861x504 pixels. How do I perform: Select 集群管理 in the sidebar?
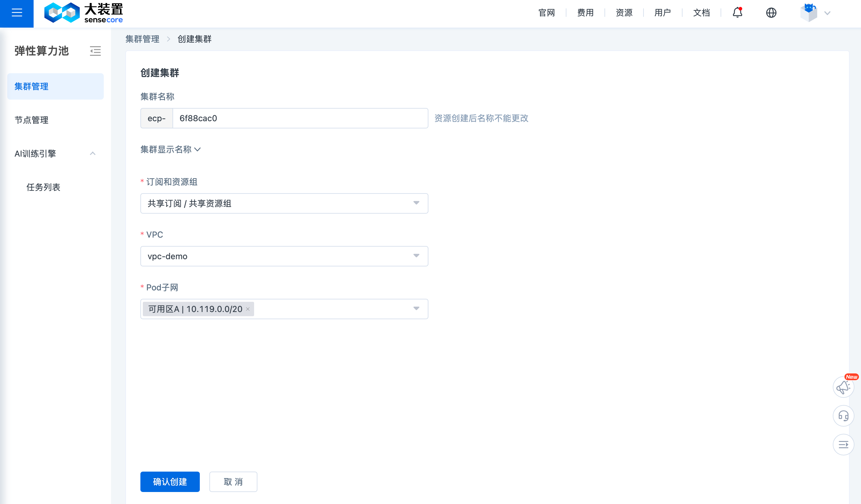click(x=55, y=86)
